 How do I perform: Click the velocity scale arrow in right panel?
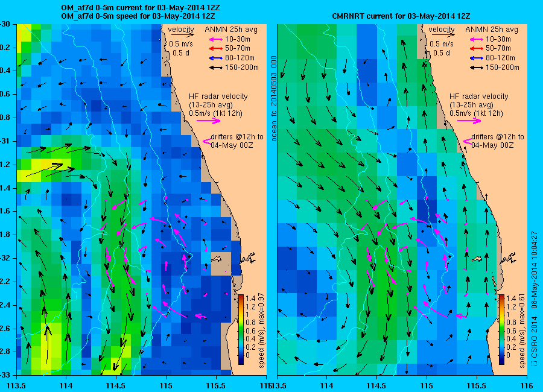(443, 34)
